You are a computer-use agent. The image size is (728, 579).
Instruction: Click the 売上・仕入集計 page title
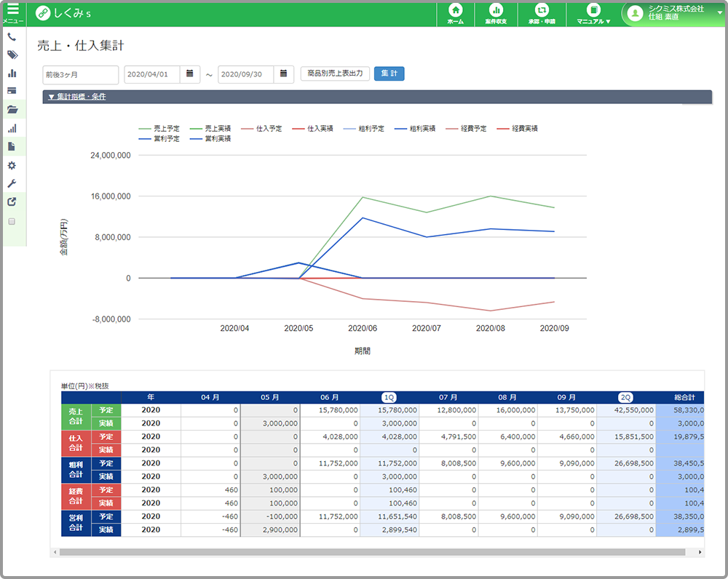[x=81, y=46]
